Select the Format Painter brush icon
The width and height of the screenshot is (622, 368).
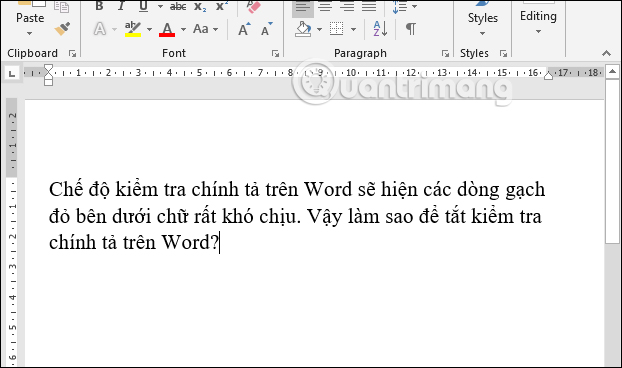coord(62,29)
